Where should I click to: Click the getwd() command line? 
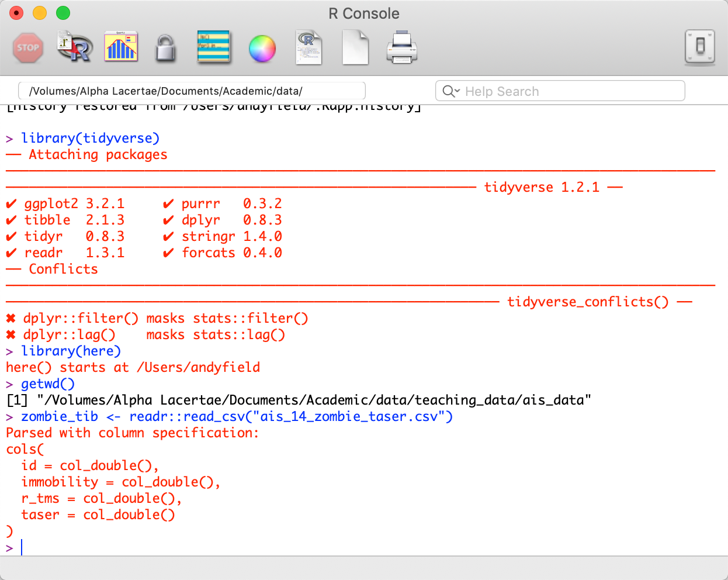pos(48,384)
